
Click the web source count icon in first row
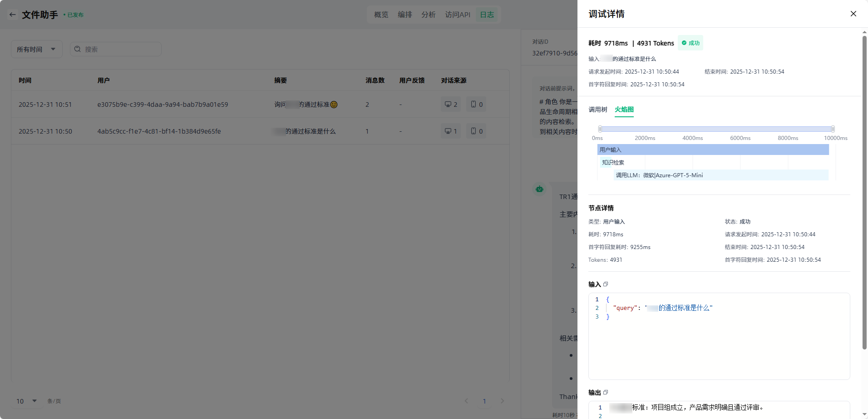coord(451,105)
